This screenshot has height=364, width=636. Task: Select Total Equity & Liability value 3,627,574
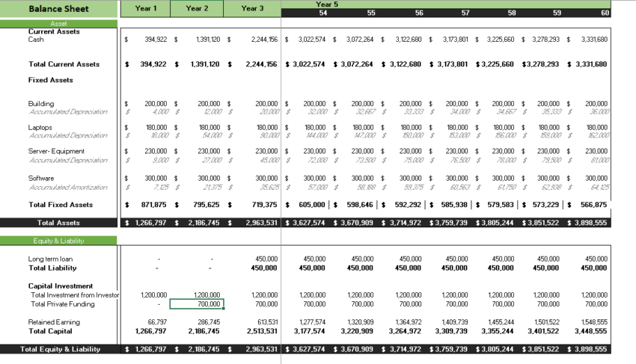[x=309, y=349]
